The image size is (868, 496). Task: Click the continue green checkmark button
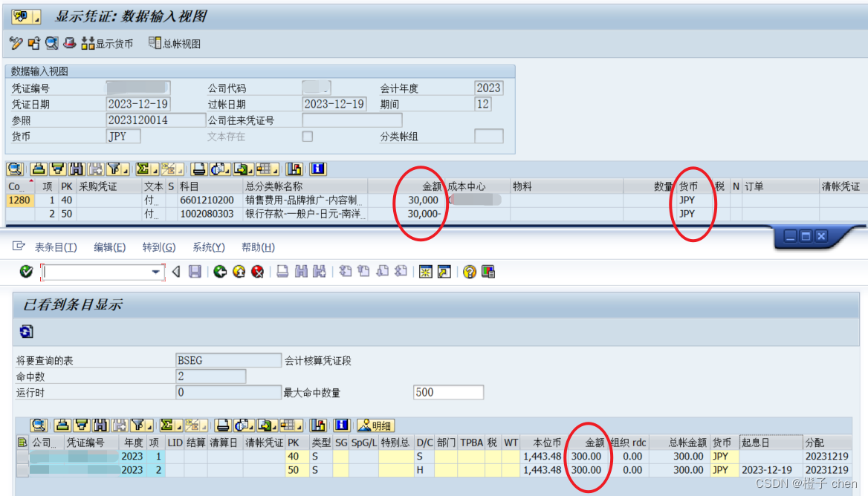point(25,272)
